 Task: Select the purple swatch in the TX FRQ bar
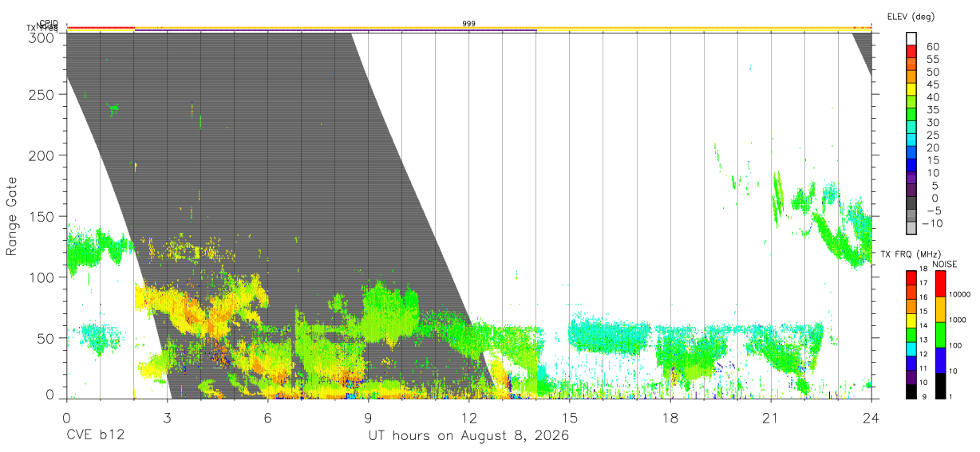point(911,378)
